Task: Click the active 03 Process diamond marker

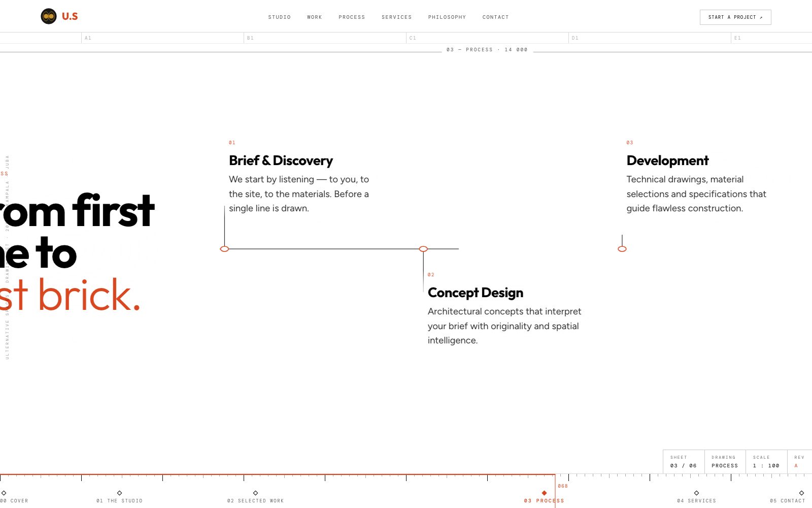Action: point(544,493)
